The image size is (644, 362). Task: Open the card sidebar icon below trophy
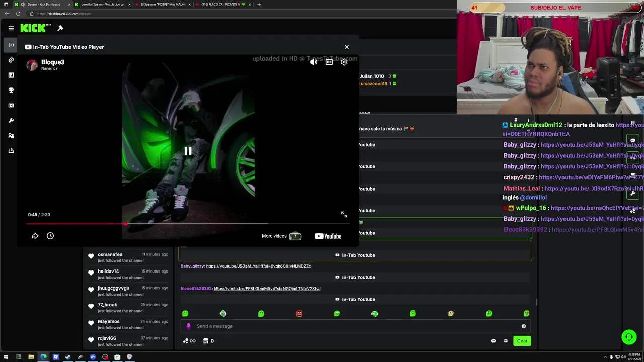[x=11, y=106]
